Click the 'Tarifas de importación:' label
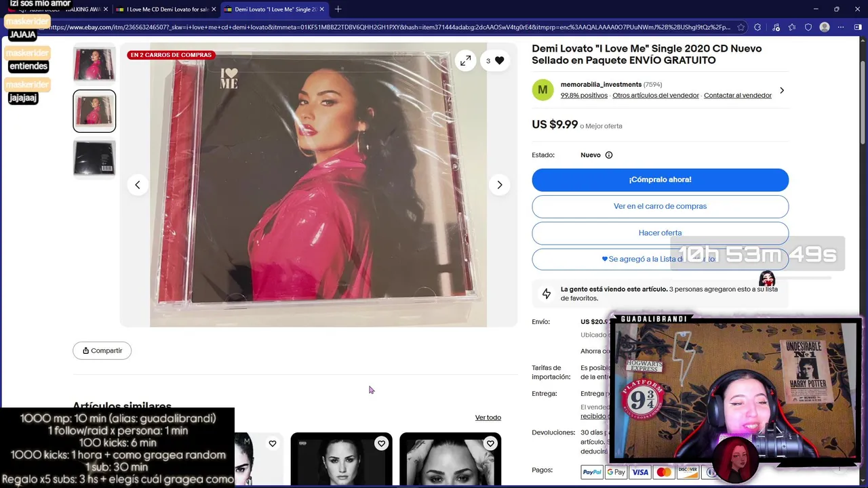The image size is (868, 488). (551, 372)
